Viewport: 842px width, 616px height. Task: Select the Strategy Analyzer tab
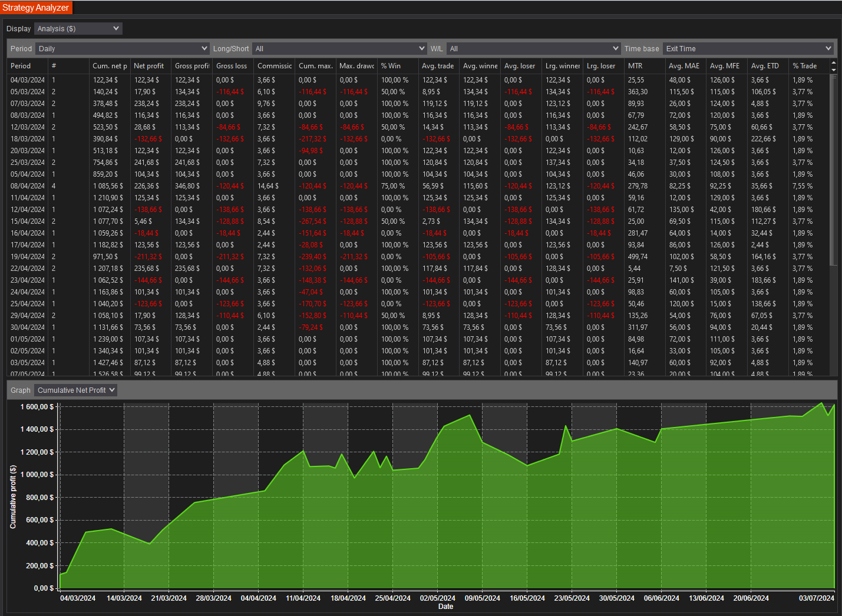point(36,8)
